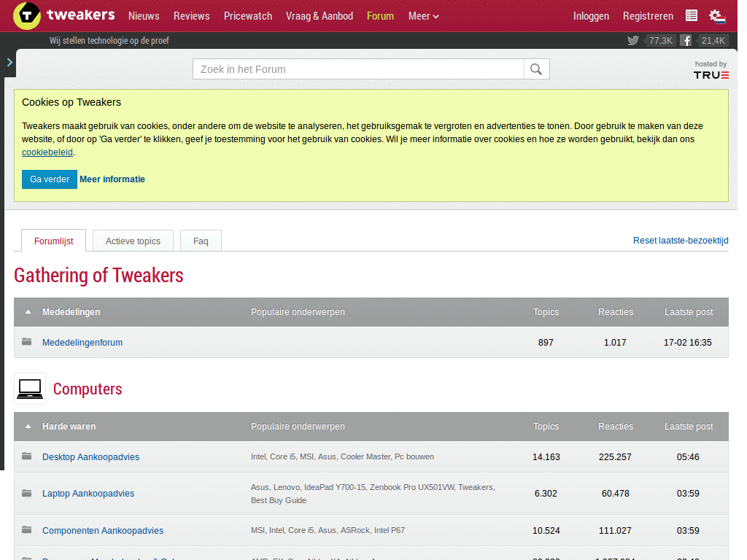Viewport: 747px width, 560px height.
Task: Expand the left sidebar chevron
Action: pyautogui.click(x=9, y=63)
